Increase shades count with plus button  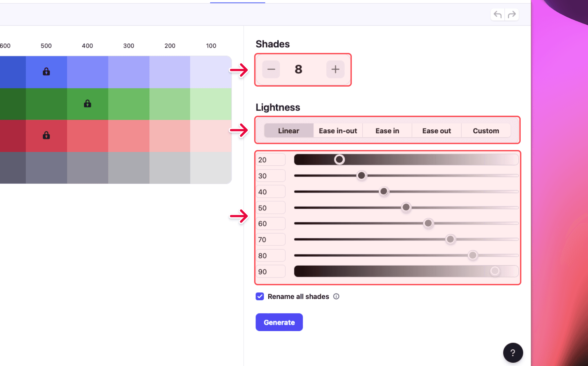[335, 69]
